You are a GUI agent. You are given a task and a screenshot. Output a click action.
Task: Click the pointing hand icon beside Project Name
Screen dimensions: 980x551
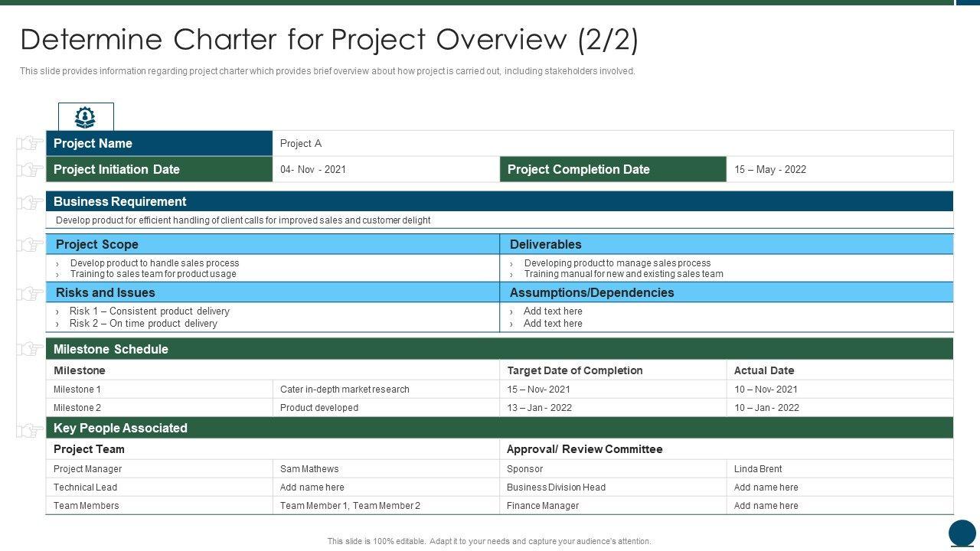pyautogui.click(x=31, y=143)
